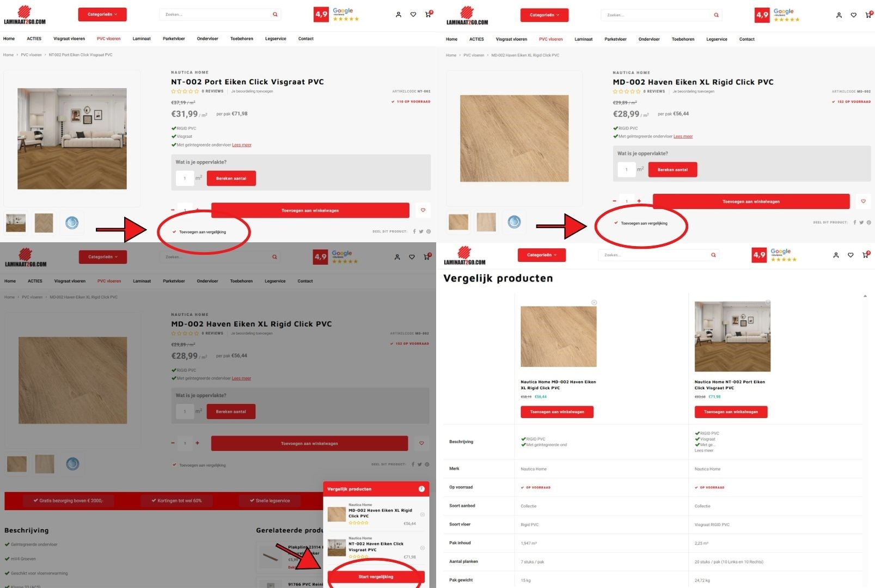This screenshot has height=588, width=875.
Task: Open Laminaat menu on NT-002 Port Eiken page
Action: (x=142, y=39)
